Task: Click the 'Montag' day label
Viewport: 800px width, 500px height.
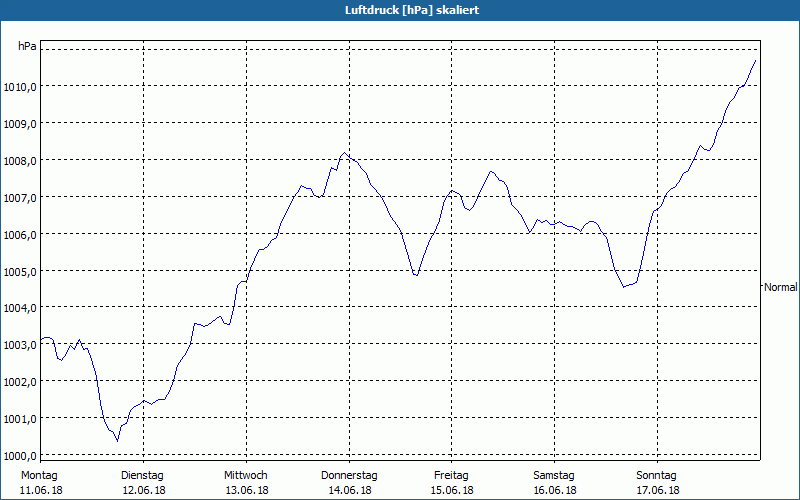Action: click(39, 476)
